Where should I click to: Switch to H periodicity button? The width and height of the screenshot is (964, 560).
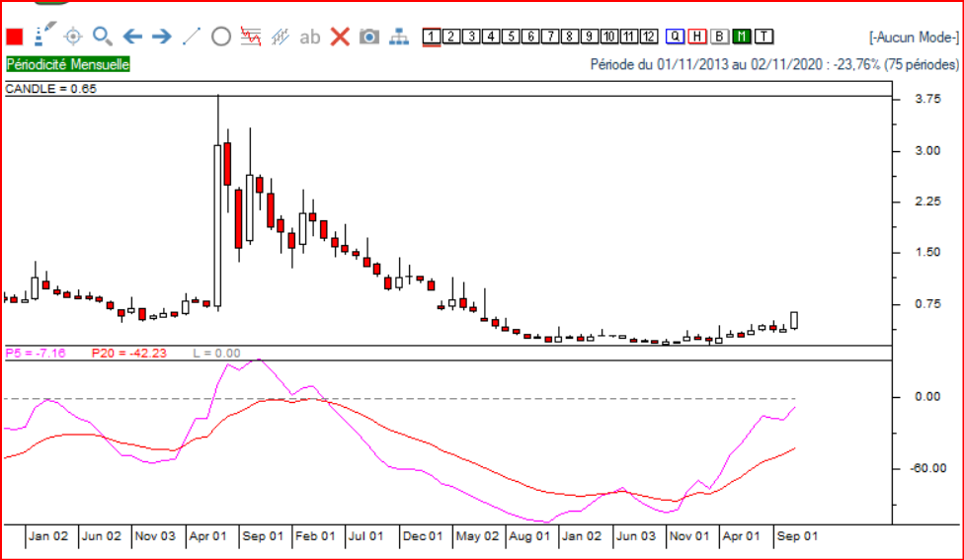point(697,37)
